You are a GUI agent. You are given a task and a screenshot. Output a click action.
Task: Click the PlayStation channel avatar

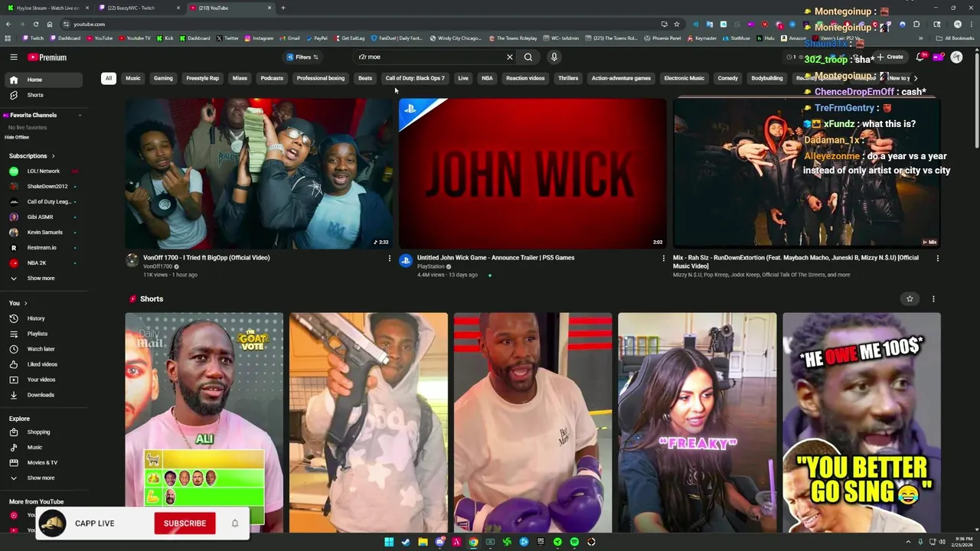pos(406,260)
